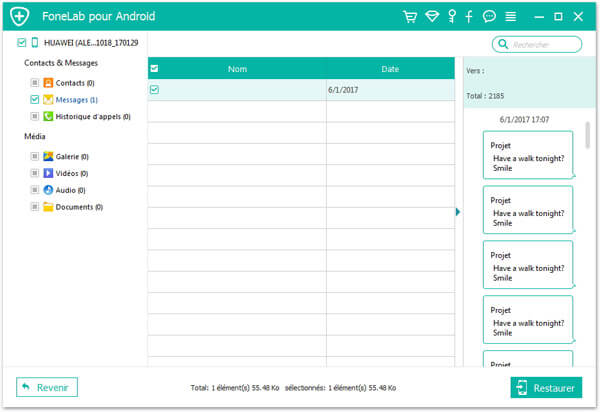Focus the Rechercher search field
Viewport: 600px width, 412px height.
pos(537,44)
